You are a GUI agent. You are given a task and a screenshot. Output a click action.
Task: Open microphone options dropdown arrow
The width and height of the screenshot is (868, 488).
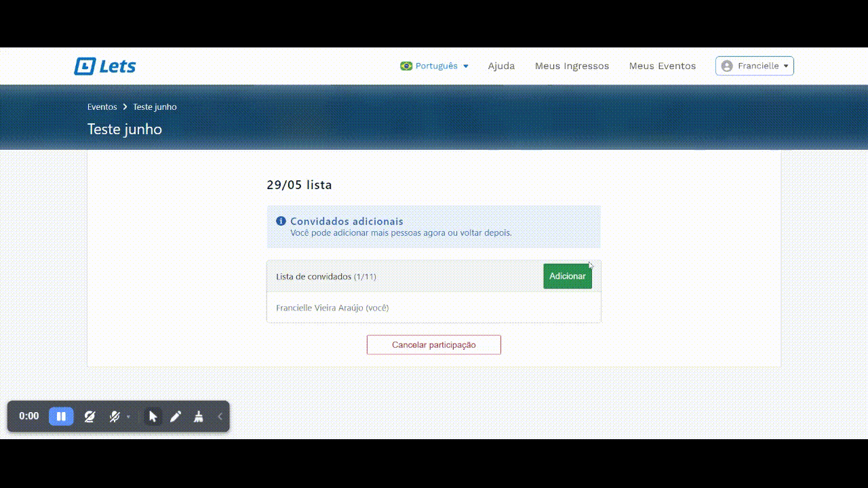pos(128,417)
